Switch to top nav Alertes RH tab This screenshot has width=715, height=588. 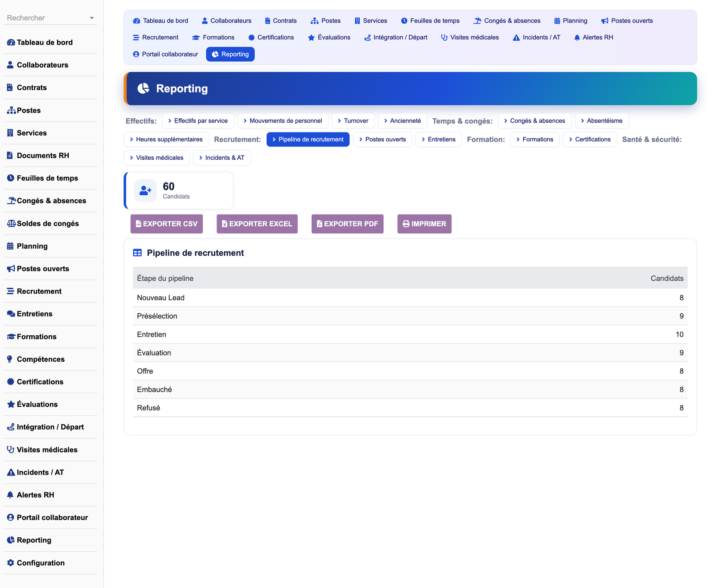(x=593, y=37)
